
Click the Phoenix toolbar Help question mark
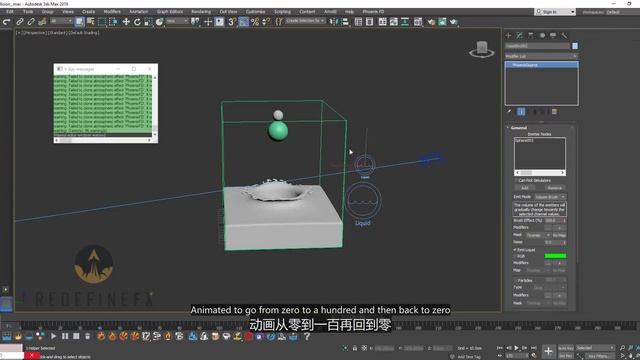coord(307,336)
